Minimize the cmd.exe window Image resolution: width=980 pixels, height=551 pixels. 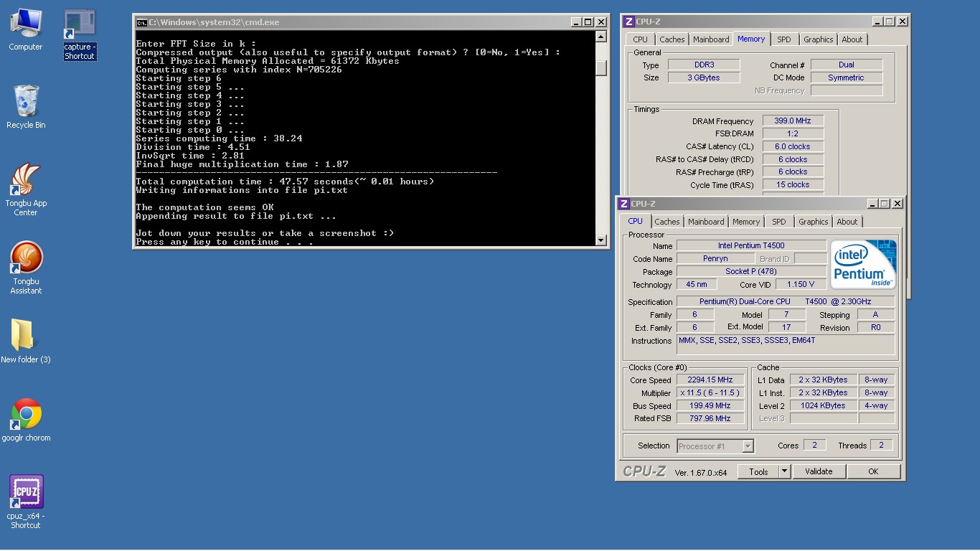[576, 22]
